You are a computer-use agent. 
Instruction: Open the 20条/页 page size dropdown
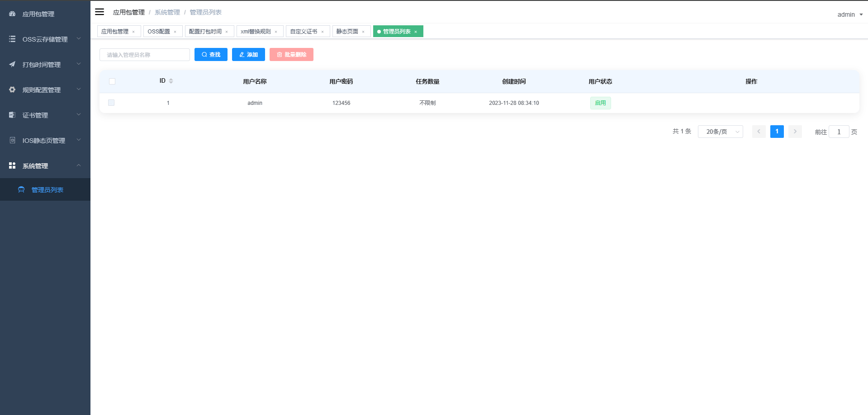tap(720, 132)
